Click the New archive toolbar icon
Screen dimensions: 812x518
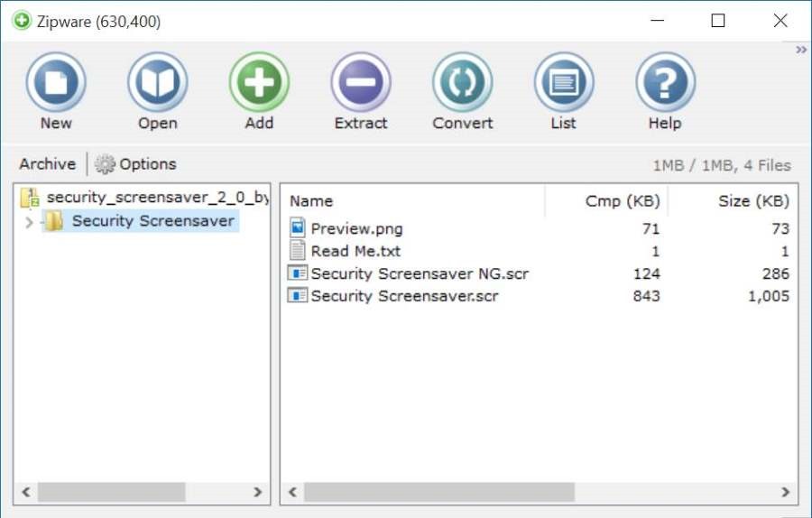[x=56, y=83]
